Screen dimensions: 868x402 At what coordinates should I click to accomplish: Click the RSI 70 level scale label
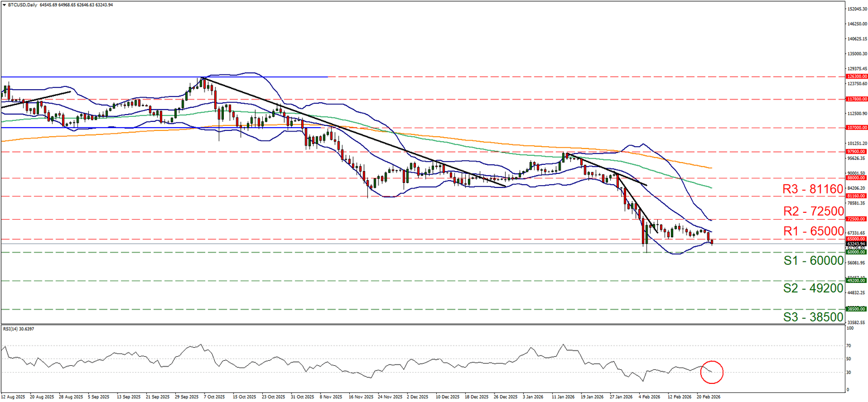849,344
